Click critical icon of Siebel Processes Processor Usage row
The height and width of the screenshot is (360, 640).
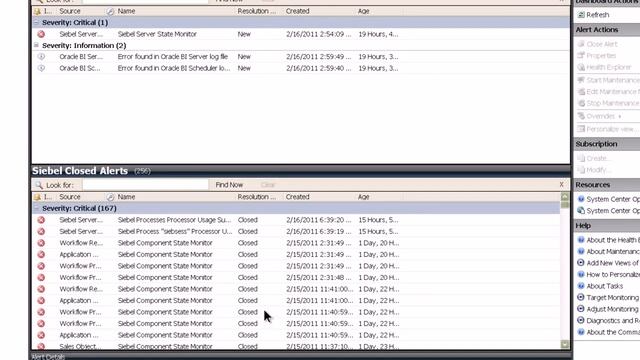(x=41, y=220)
